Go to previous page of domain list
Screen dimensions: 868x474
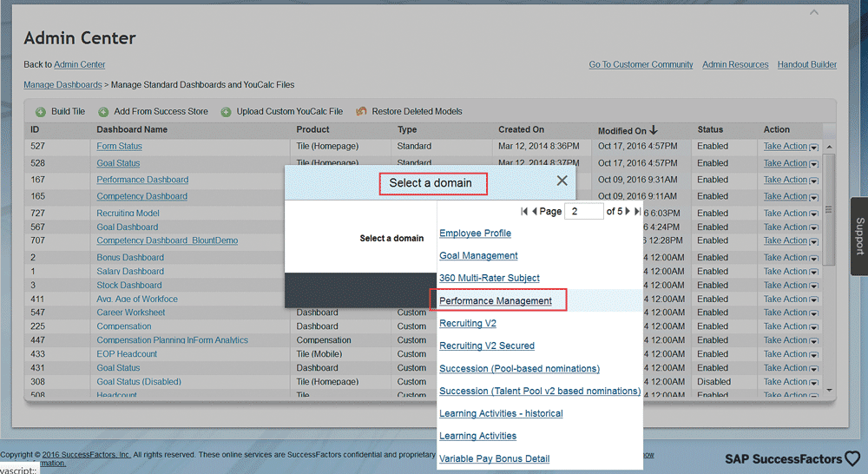[x=535, y=212]
